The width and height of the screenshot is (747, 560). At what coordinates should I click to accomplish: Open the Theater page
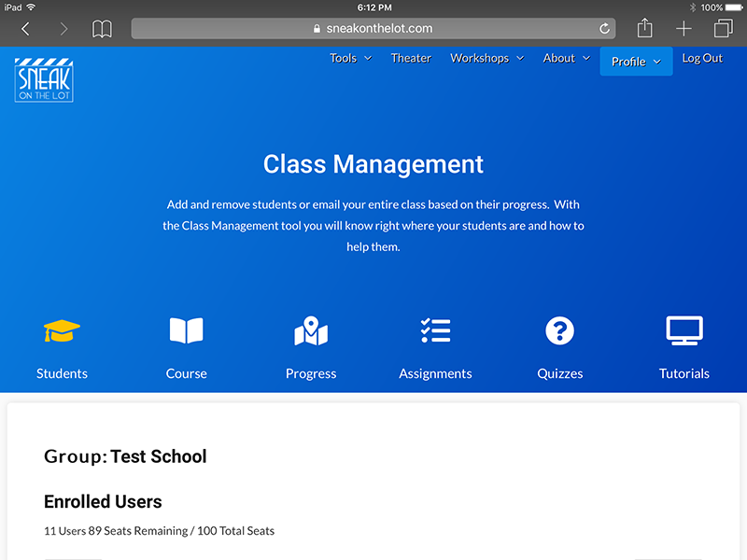[411, 58]
